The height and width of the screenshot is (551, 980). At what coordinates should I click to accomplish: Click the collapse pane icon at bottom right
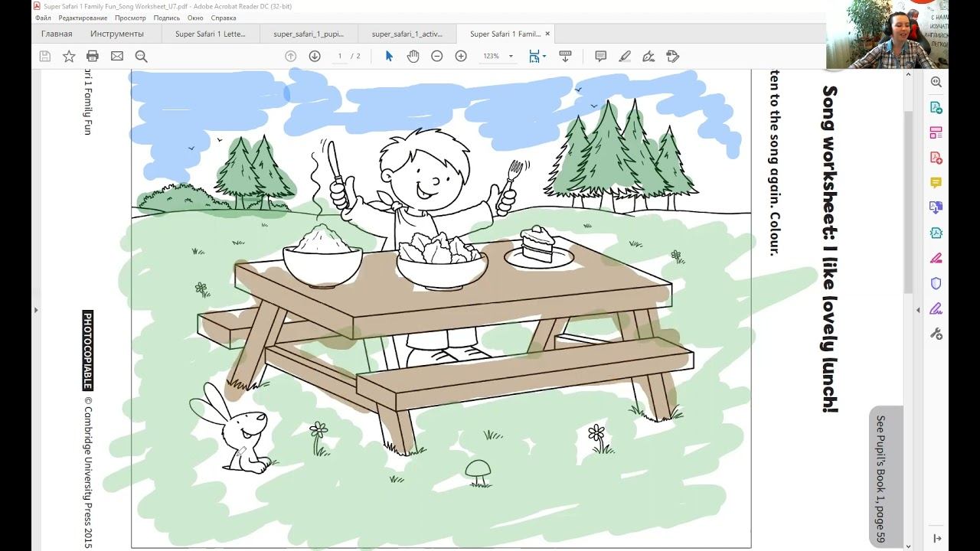point(936,539)
